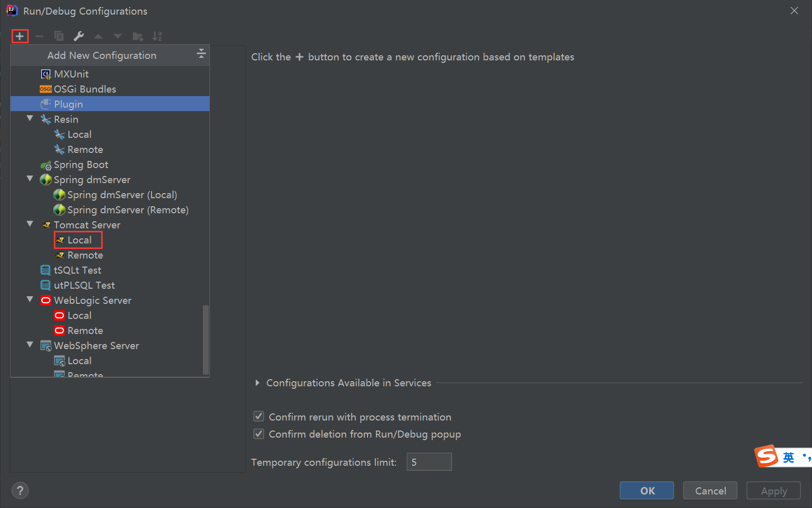The width and height of the screenshot is (812, 508).
Task: Click the Sogou input method S icon
Action: click(x=766, y=456)
